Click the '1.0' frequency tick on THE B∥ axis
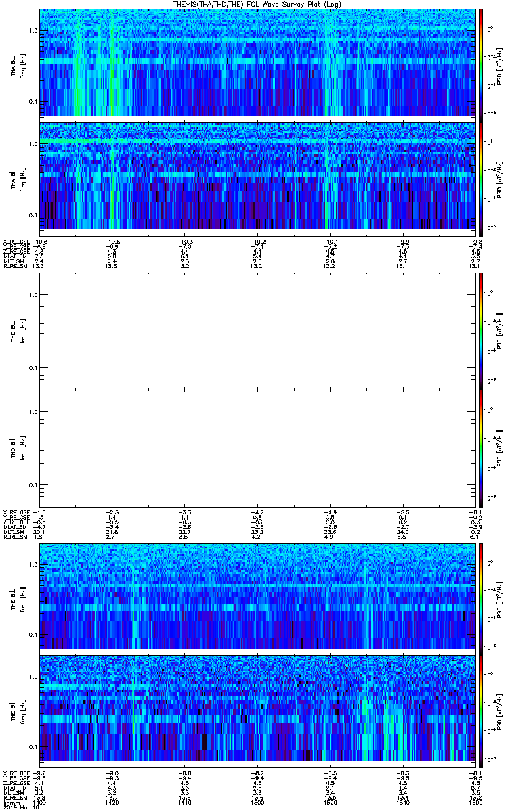The width and height of the screenshot is (508, 812). pyautogui.click(x=33, y=677)
